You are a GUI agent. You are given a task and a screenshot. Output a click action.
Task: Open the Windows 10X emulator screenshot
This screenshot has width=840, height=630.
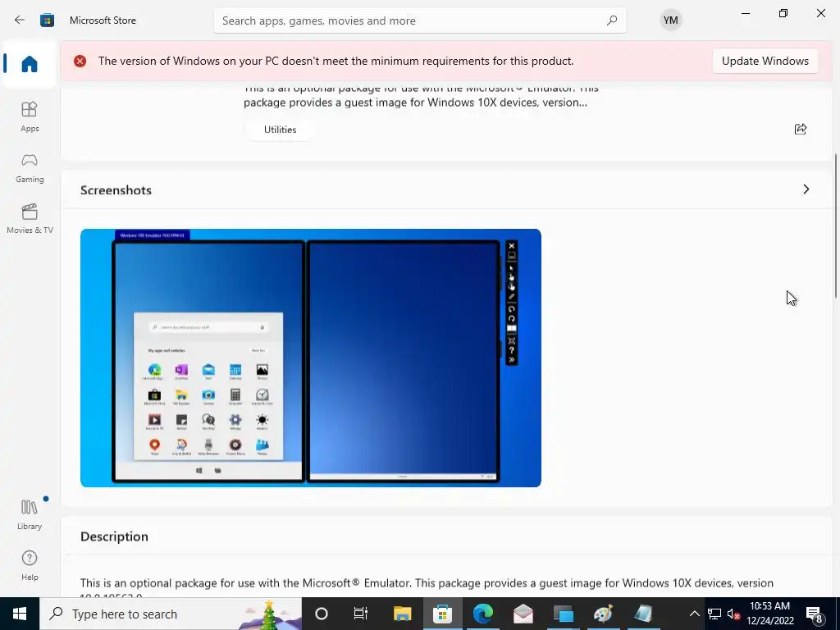click(x=311, y=358)
